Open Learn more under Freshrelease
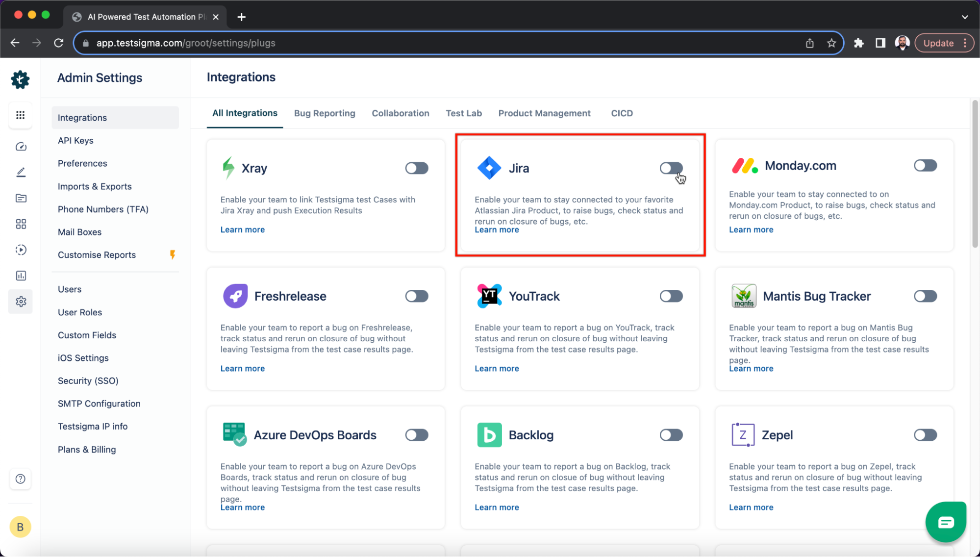This screenshot has height=557, width=980. (242, 368)
